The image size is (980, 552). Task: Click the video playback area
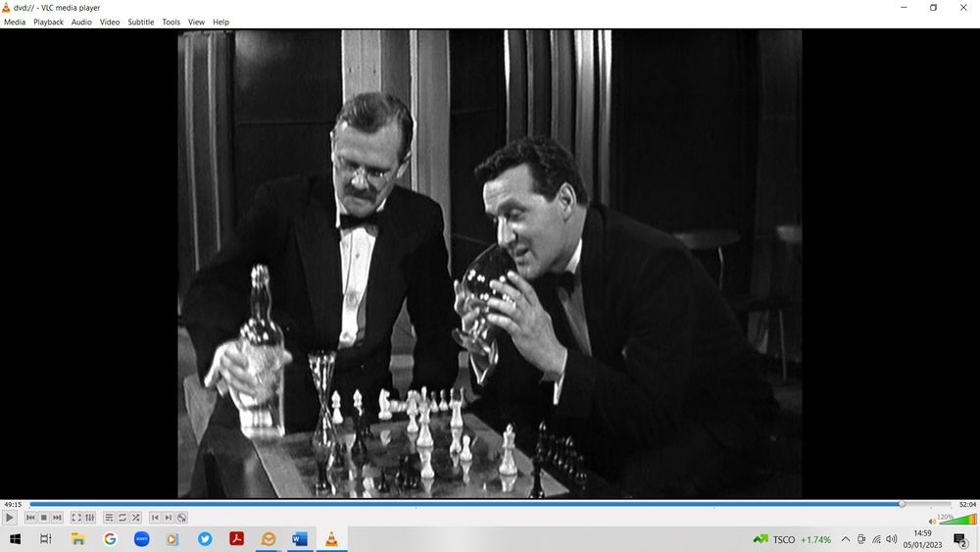click(x=489, y=263)
